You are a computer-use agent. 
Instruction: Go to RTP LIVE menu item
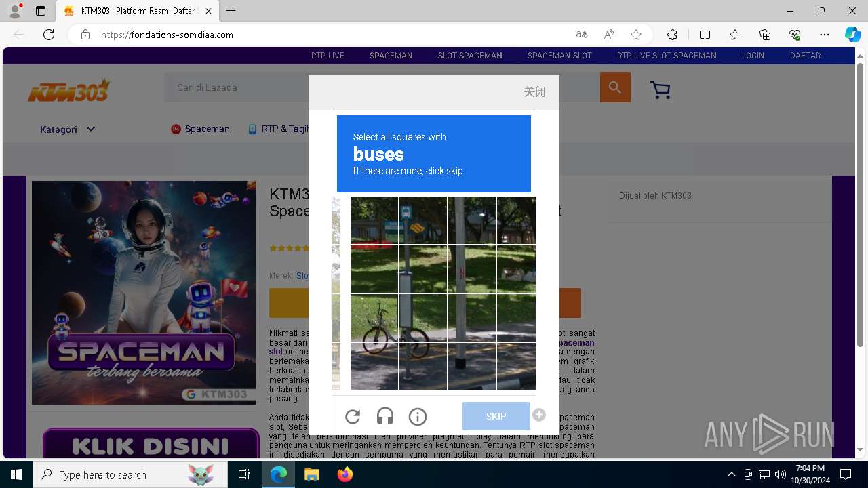tap(328, 56)
